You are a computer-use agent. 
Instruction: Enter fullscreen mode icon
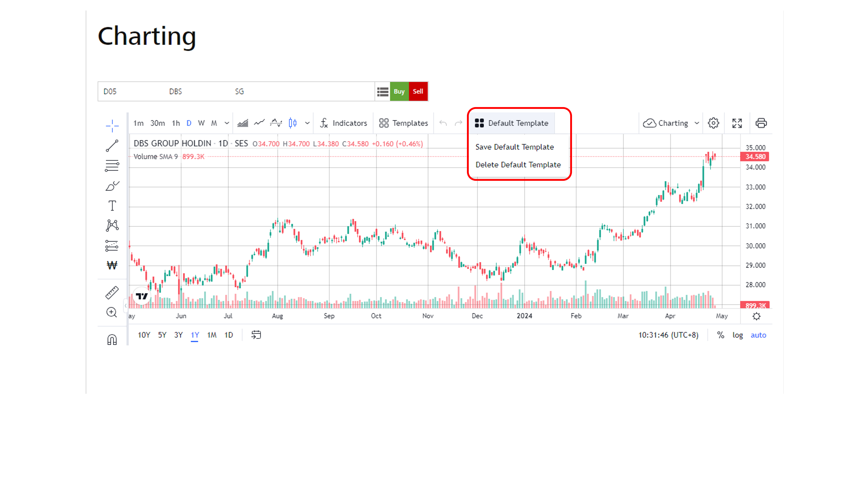click(737, 123)
